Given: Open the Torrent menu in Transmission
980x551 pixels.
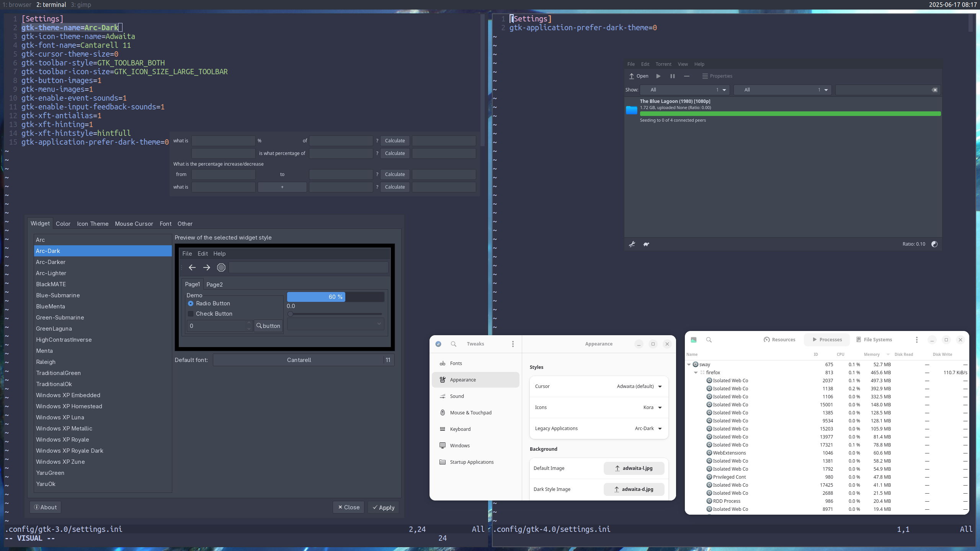Looking at the screenshot, I should [663, 64].
